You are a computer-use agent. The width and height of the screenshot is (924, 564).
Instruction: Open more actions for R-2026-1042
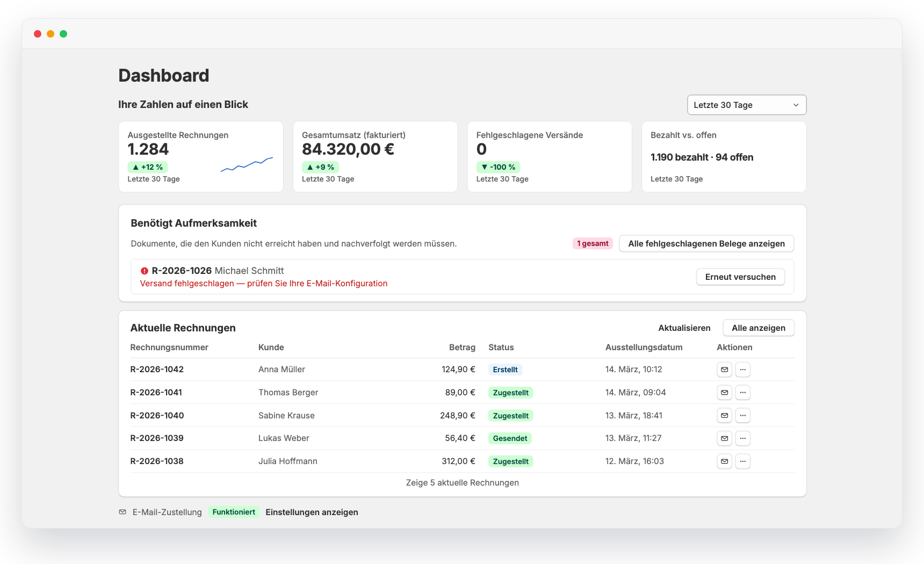point(742,370)
